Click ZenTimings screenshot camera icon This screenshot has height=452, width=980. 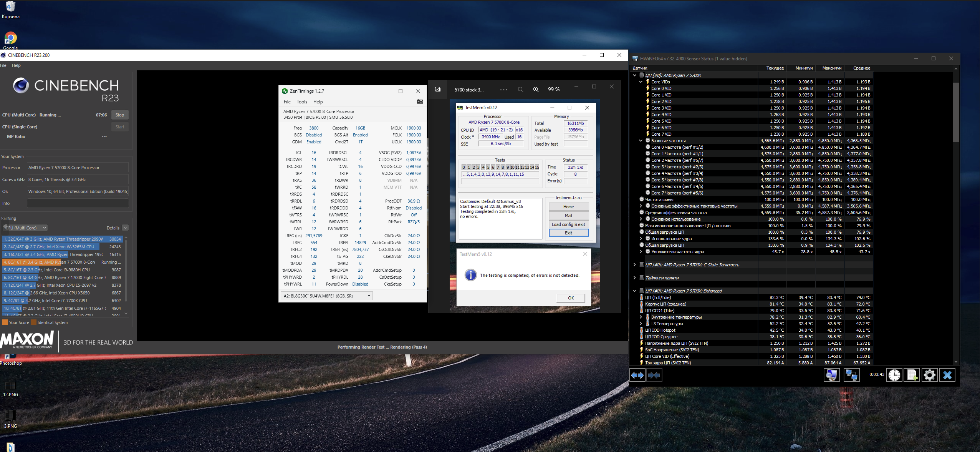click(x=420, y=102)
